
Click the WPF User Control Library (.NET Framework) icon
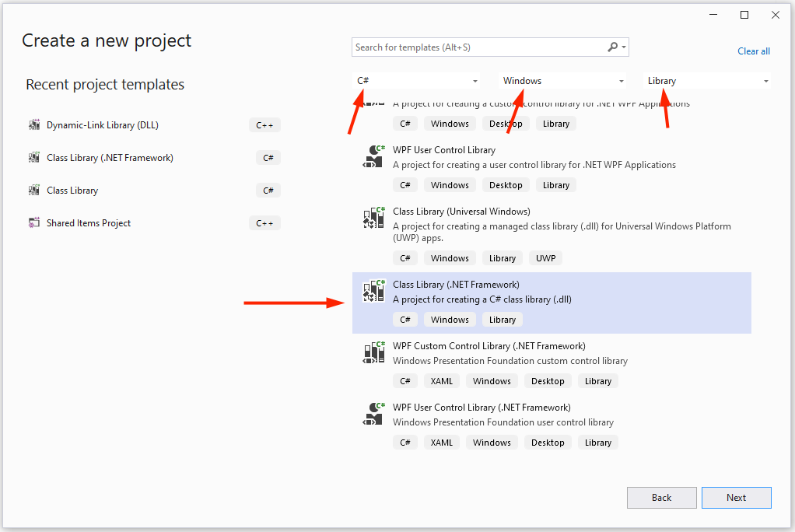pos(373,414)
